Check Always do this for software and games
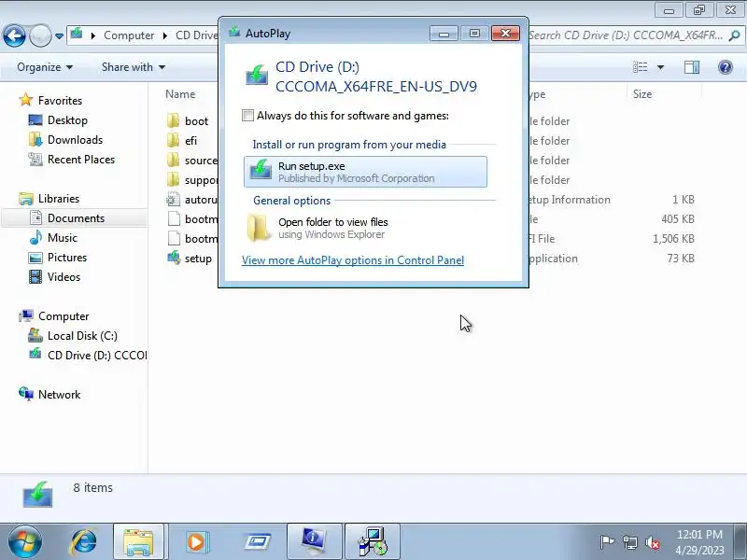Image resolution: width=747 pixels, height=560 pixels. [247, 116]
